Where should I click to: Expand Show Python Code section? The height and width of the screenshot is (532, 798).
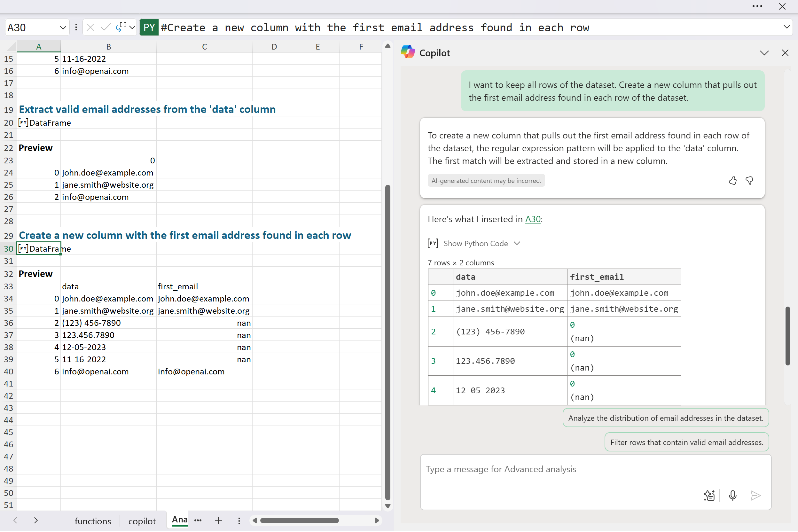[x=475, y=244]
